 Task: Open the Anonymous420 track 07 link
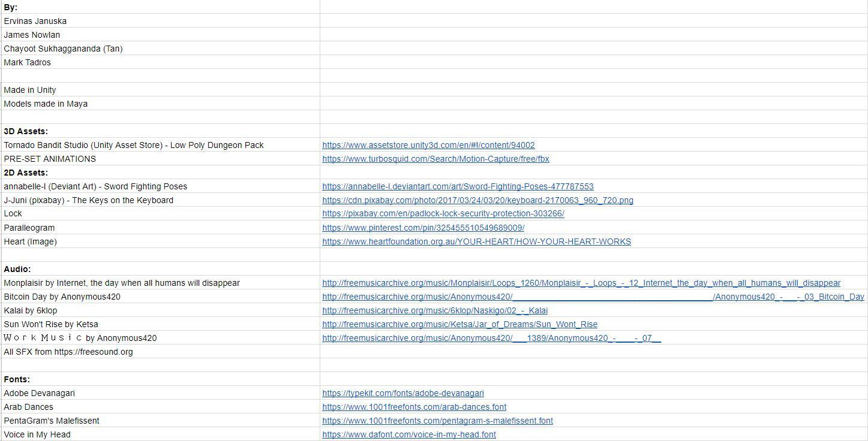click(491, 338)
